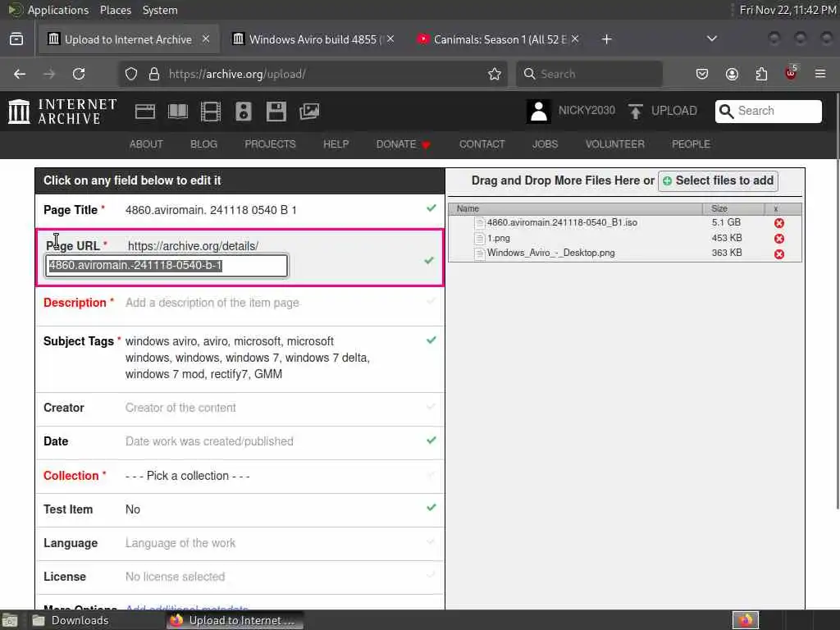List all tabs dropdown arrow
The width and height of the screenshot is (840, 630).
711,39
